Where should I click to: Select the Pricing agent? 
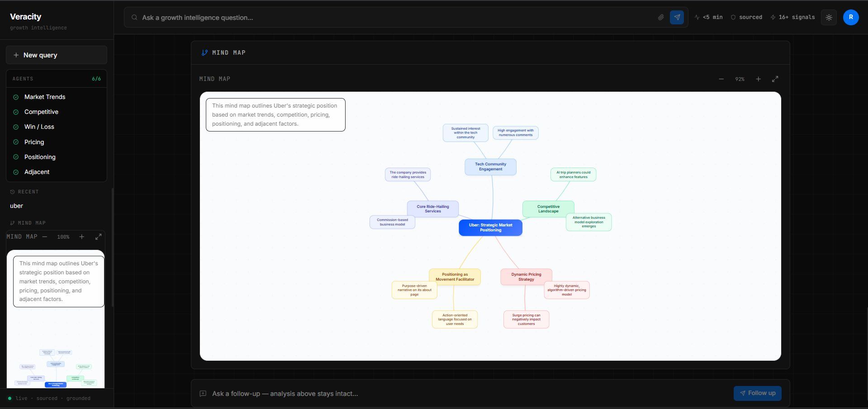[57, 142]
